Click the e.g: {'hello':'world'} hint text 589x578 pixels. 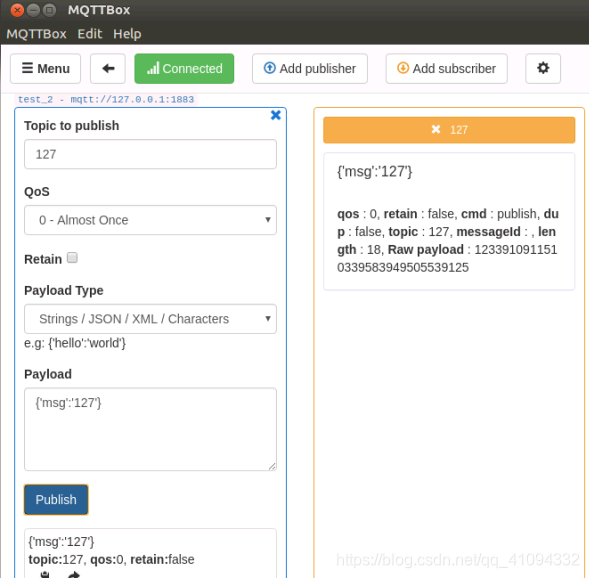point(75,343)
